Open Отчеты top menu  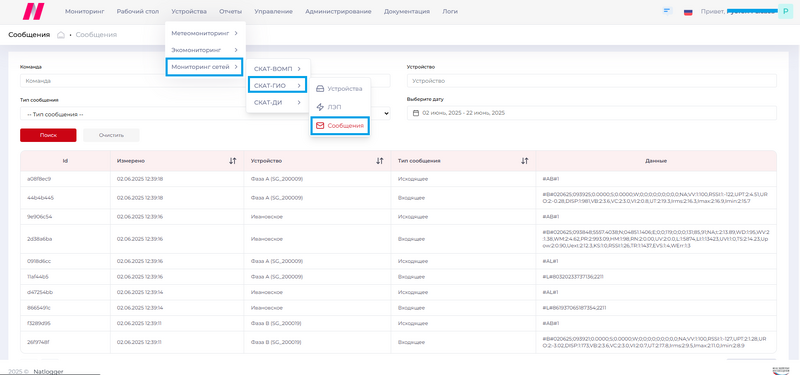[x=231, y=11]
